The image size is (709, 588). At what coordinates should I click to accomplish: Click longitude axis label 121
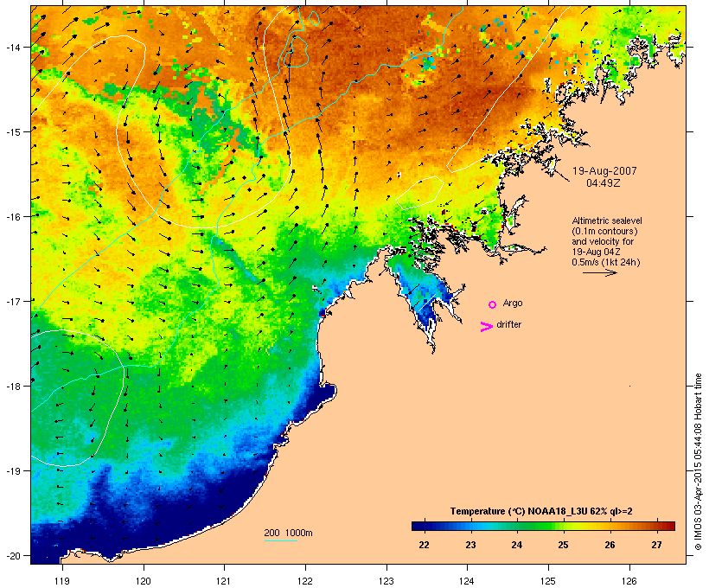pyautogui.click(x=224, y=581)
